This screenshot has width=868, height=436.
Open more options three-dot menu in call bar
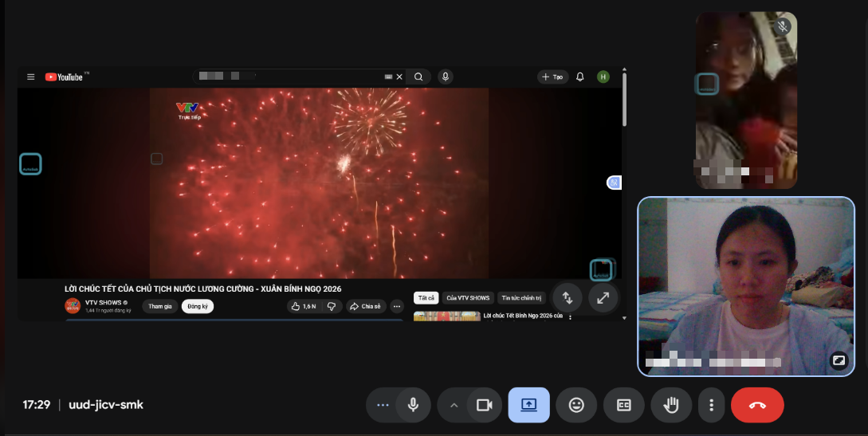[711, 405]
